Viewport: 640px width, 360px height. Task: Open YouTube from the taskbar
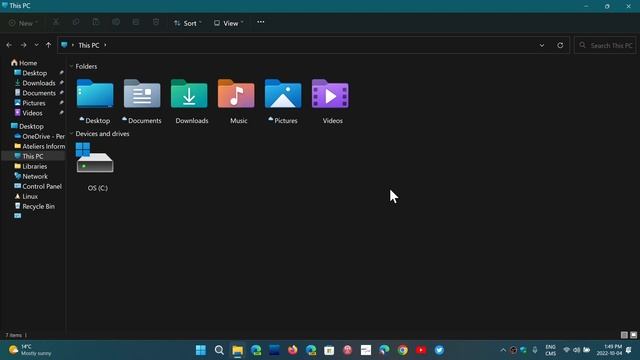point(421,350)
